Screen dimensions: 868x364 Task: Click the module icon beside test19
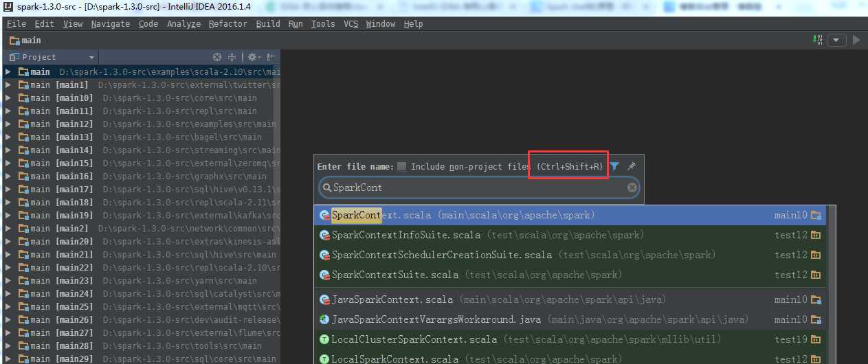[816, 339]
